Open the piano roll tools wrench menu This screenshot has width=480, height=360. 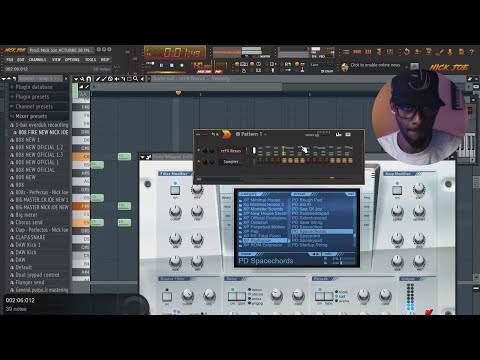coord(82,79)
